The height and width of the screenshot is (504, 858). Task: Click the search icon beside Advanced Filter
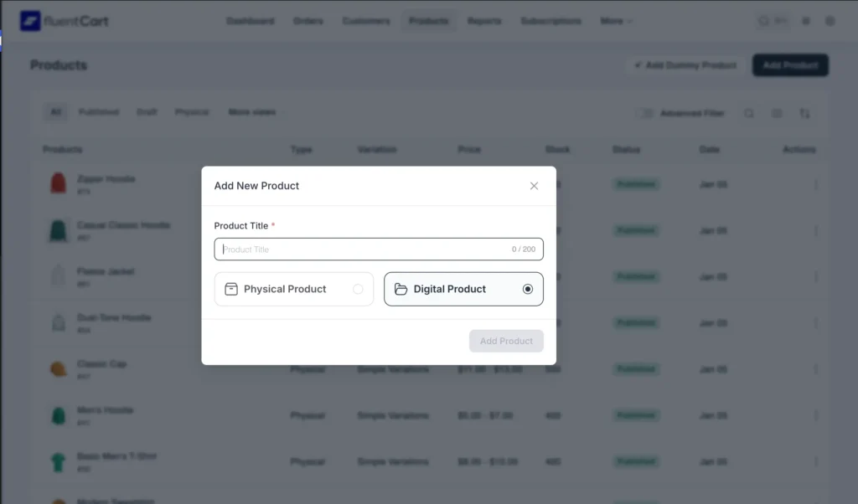tap(749, 113)
